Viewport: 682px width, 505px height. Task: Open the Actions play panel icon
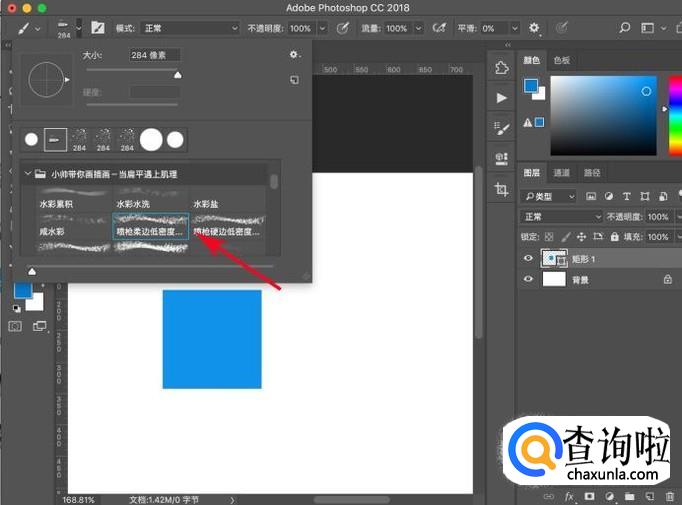click(501, 98)
